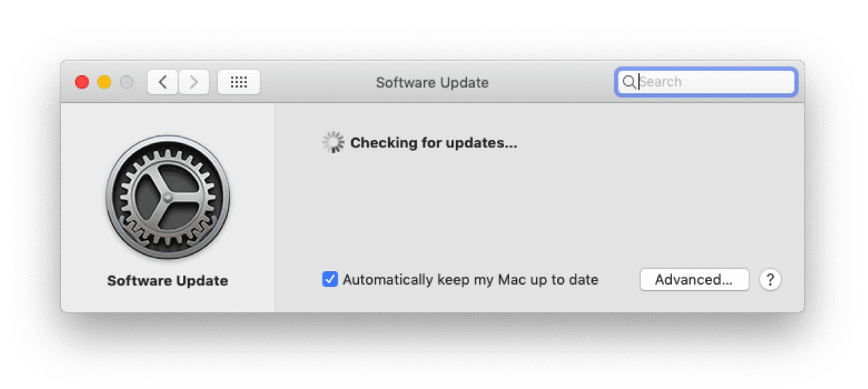This screenshot has height=389, width=868.
Task: Focus the Search input field
Action: point(706,82)
